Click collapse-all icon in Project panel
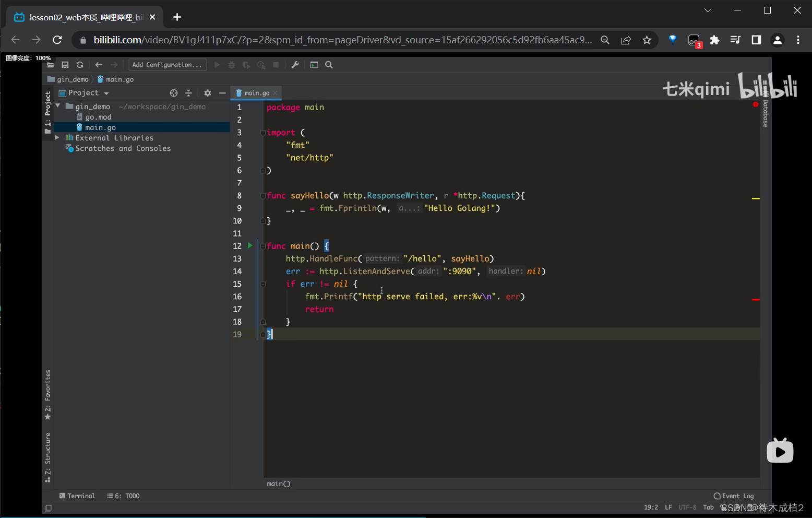This screenshot has width=812, height=518. point(188,93)
